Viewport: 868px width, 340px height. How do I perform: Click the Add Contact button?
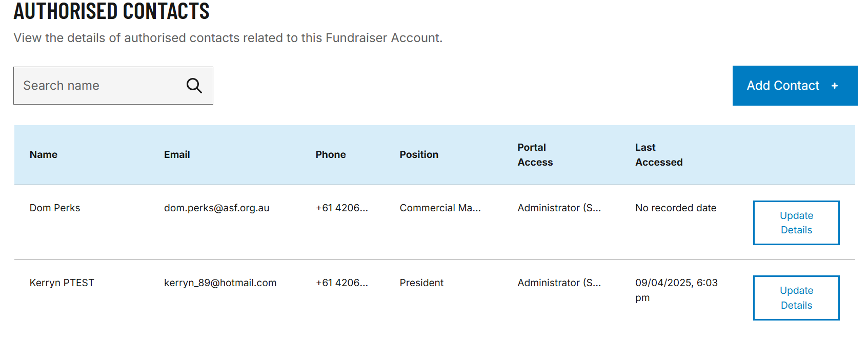(x=795, y=86)
